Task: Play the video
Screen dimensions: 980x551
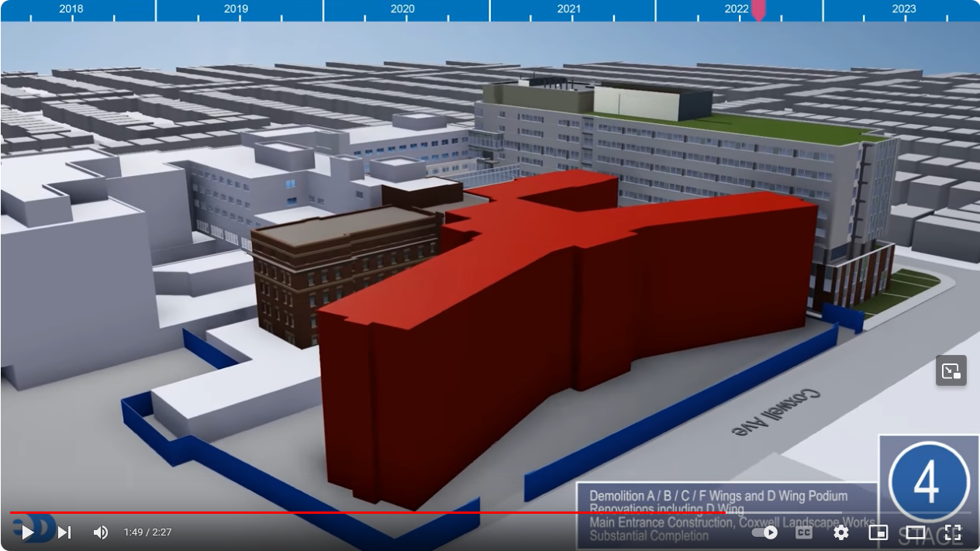Action: 27,532
